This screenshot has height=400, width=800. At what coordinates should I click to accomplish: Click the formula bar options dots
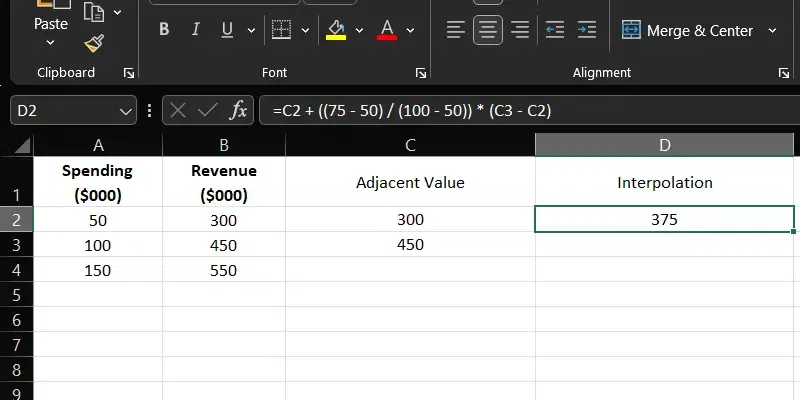149,110
